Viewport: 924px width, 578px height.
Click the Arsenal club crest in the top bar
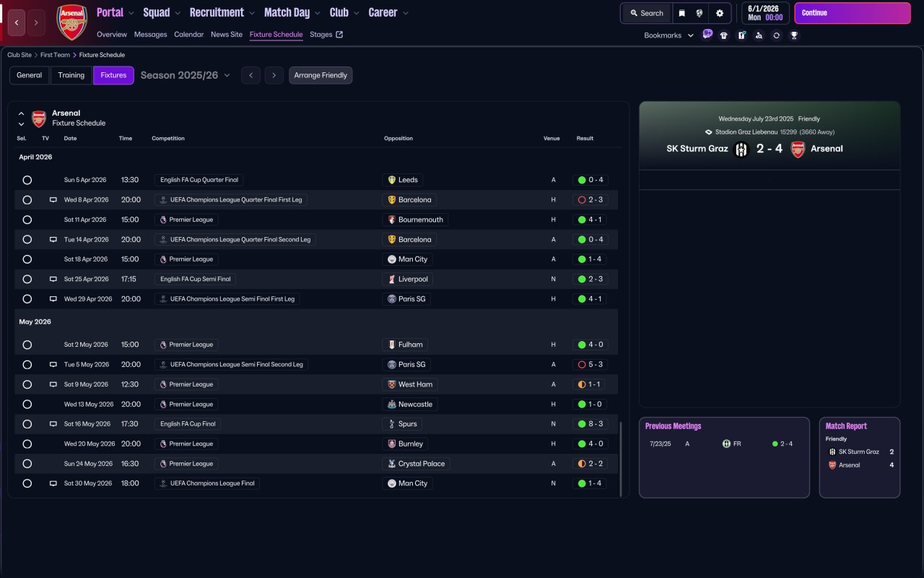[72, 22]
